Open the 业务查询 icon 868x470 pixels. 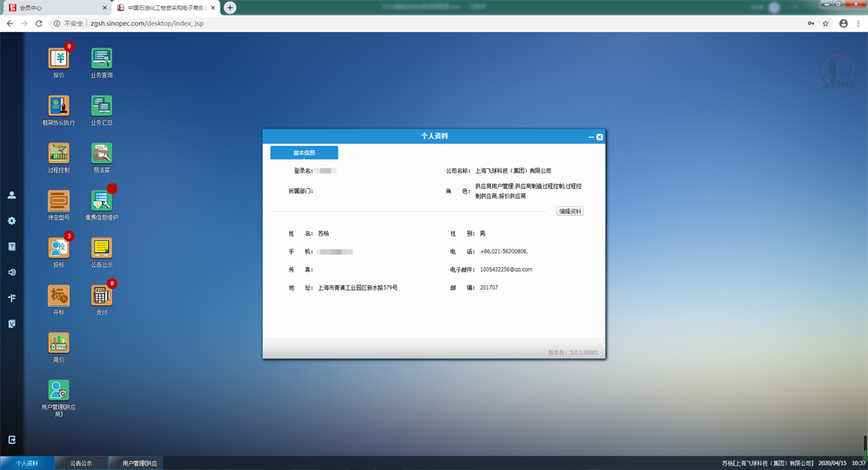pyautogui.click(x=102, y=59)
